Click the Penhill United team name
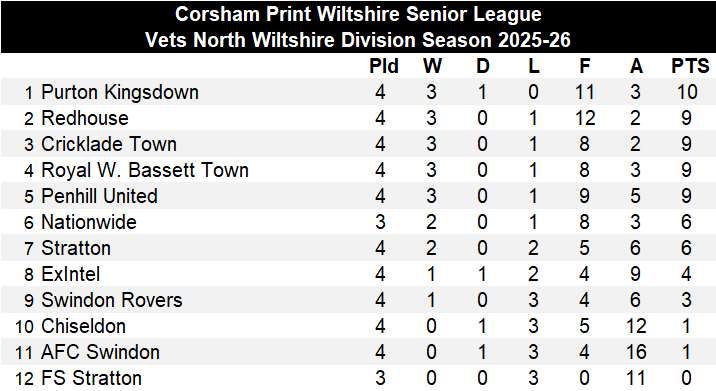This screenshot has width=716, height=391. pyautogui.click(x=99, y=196)
